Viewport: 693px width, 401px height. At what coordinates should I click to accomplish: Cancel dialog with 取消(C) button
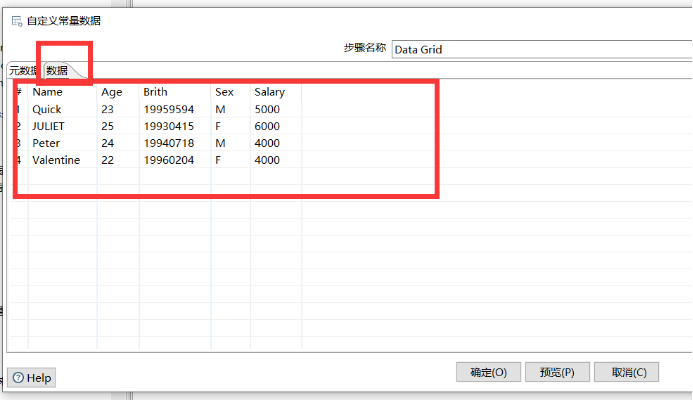(x=626, y=372)
